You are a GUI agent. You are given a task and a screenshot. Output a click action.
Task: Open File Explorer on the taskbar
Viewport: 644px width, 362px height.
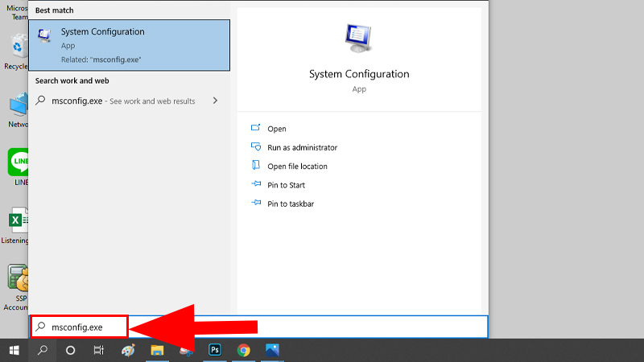tap(157, 351)
